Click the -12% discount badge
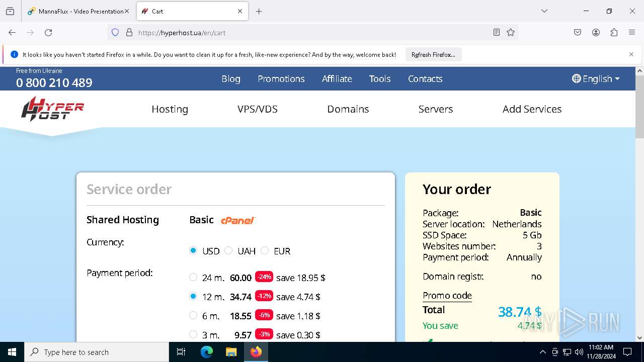Viewport: 644px width, 362px height. 264,296
